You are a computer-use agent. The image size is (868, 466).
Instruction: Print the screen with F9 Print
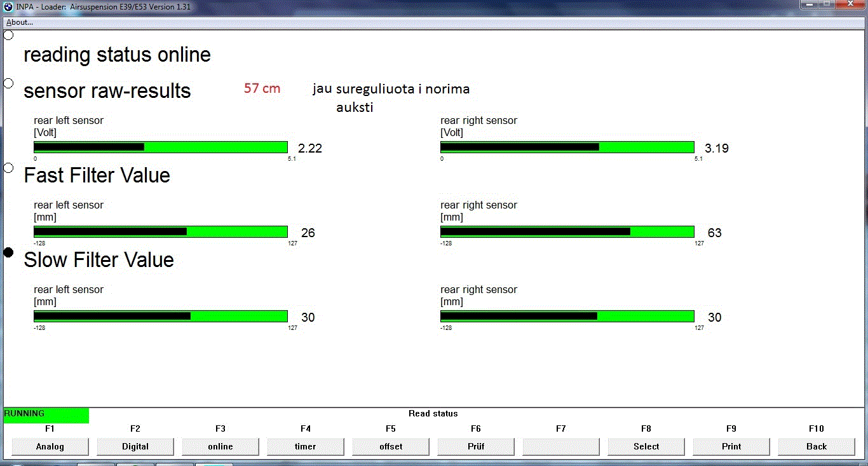click(x=731, y=446)
